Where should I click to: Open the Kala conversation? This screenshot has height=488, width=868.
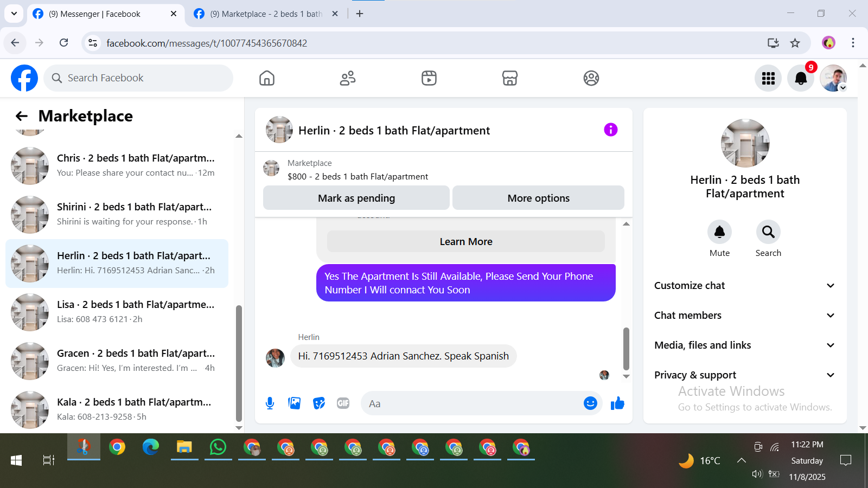click(117, 409)
